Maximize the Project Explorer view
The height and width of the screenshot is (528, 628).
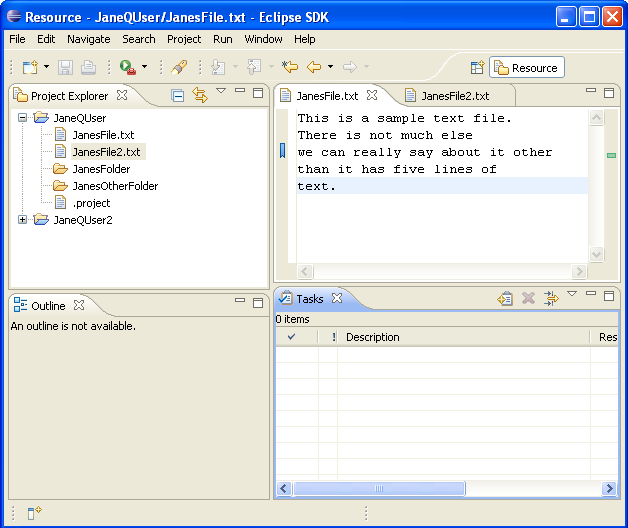[x=258, y=93]
